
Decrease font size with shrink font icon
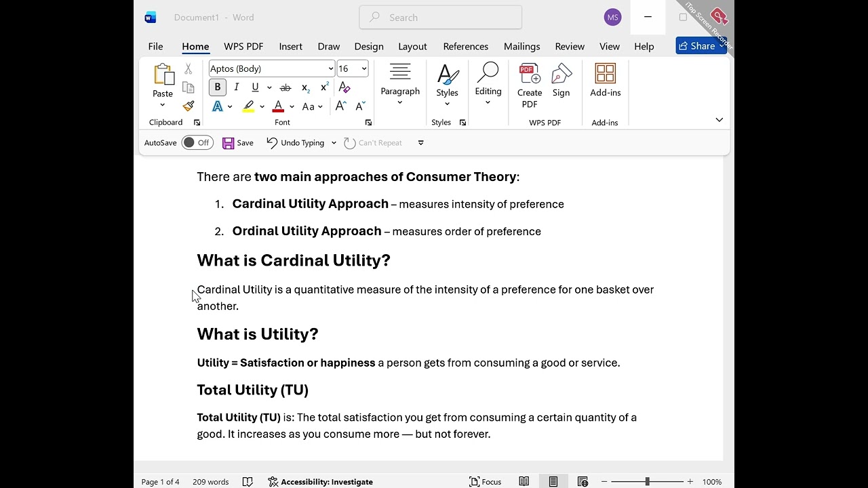click(x=360, y=106)
